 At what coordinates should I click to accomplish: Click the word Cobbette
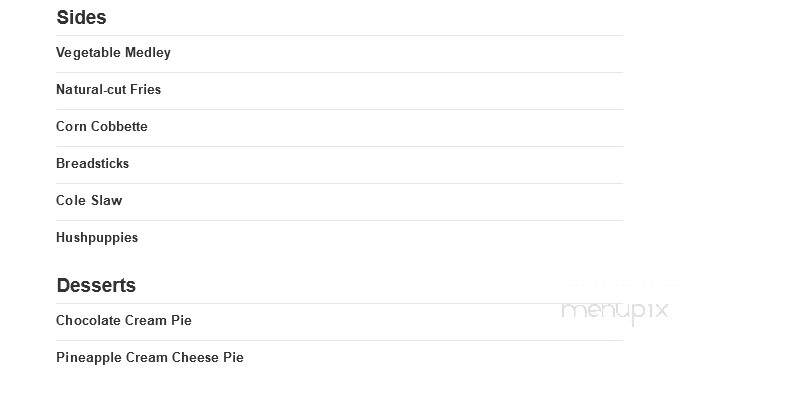(x=120, y=127)
